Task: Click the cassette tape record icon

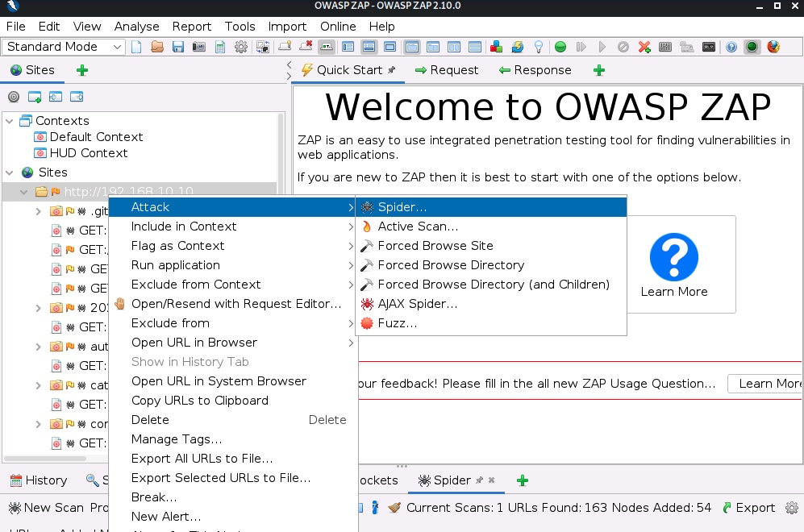Action: [x=709, y=47]
